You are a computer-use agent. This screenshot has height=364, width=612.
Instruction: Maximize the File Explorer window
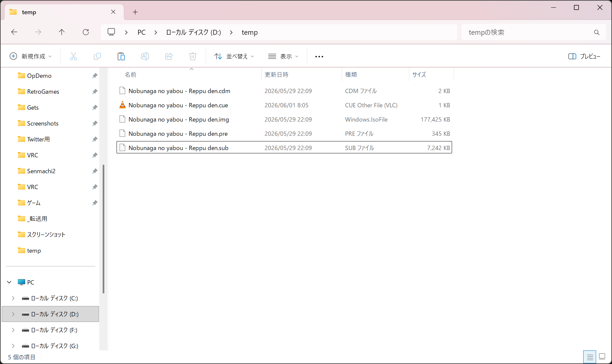pyautogui.click(x=576, y=7)
